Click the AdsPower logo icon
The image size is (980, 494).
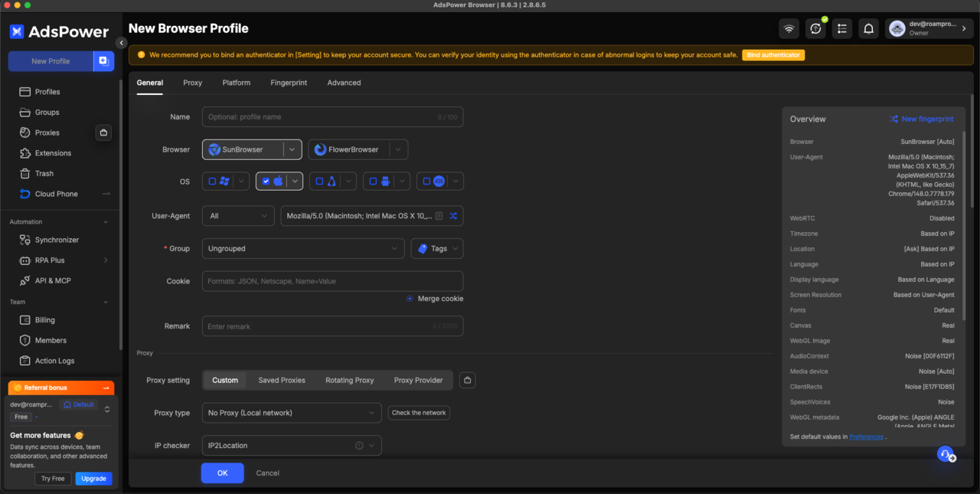pos(17,31)
